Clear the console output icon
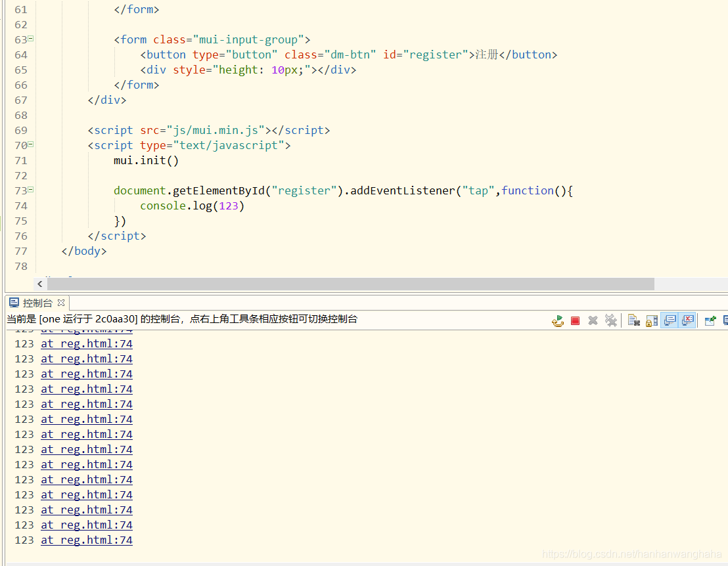This screenshot has height=566, width=728. pos(634,320)
